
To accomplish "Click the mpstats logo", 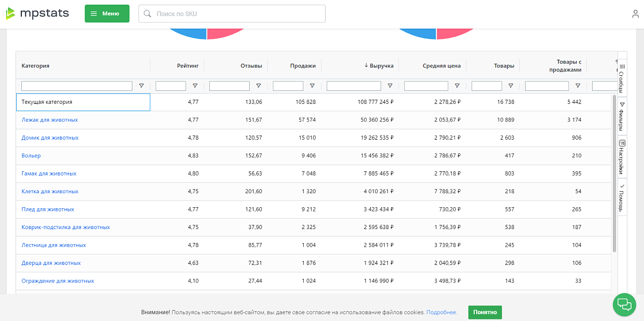I will pyautogui.click(x=37, y=14).
